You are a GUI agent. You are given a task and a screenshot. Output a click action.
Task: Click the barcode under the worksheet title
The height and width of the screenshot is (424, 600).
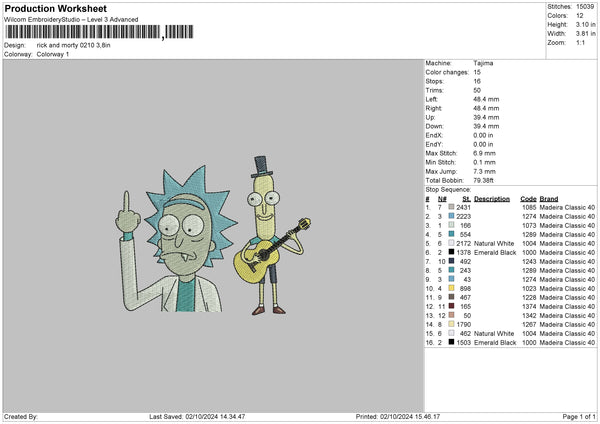(100, 32)
